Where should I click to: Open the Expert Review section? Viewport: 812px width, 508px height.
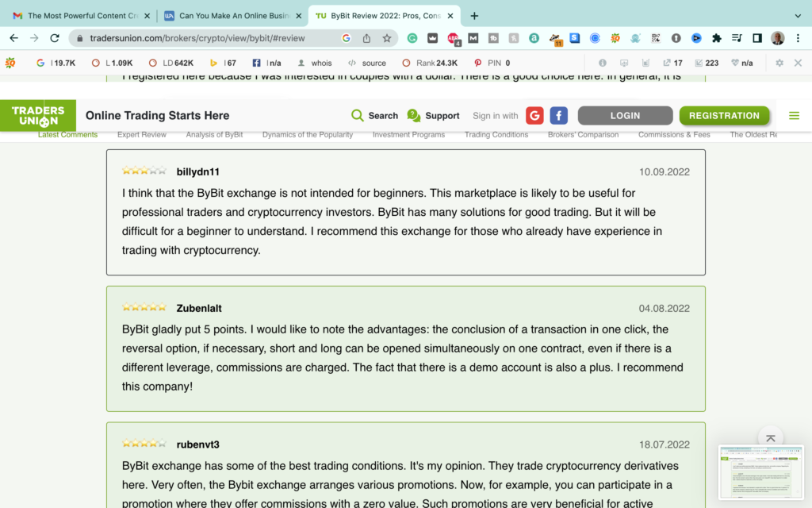coord(142,135)
